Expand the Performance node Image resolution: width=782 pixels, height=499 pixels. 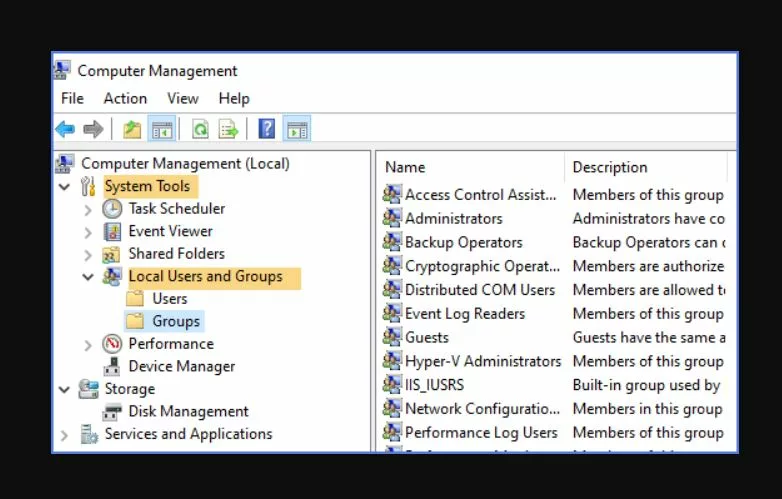pos(88,345)
